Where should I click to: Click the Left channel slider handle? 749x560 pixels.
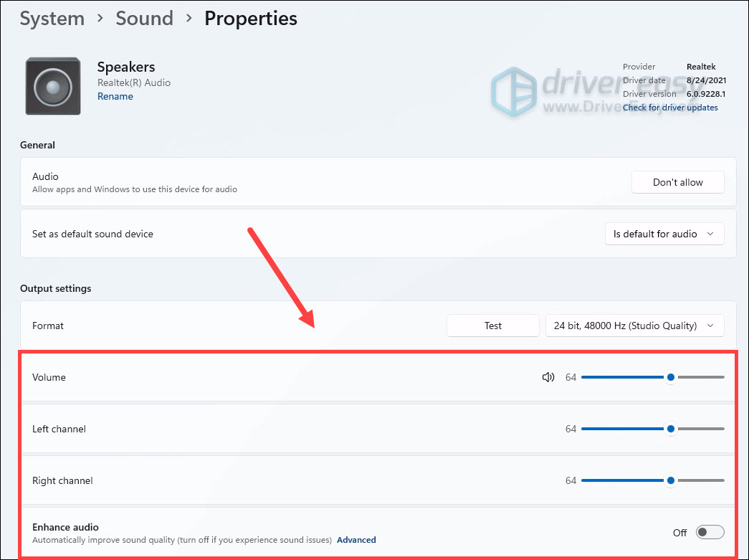[671, 429]
